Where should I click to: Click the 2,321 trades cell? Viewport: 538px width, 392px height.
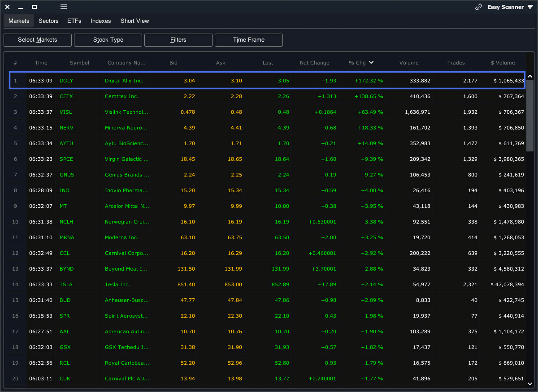point(470,284)
